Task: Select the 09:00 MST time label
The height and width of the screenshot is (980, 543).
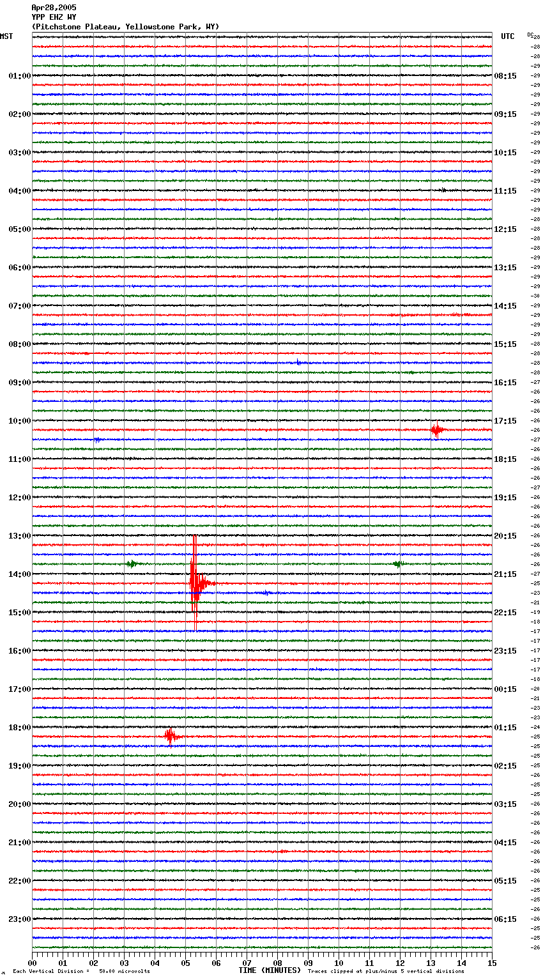Action: [x=20, y=383]
